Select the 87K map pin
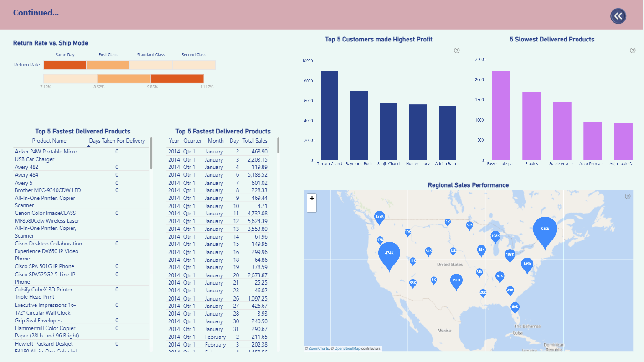This screenshot has width=644, height=362. (500, 277)
